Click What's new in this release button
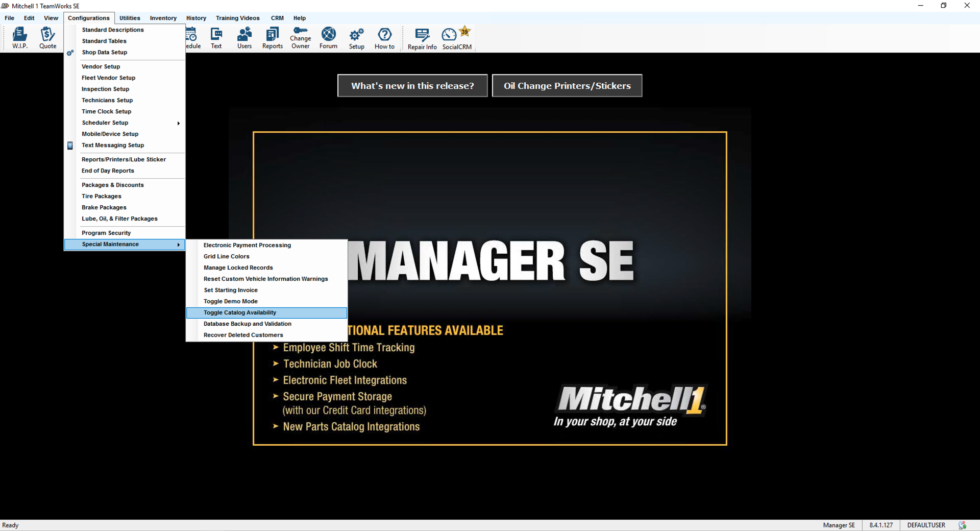Viewport: 980px width, 531px height. 412,85
